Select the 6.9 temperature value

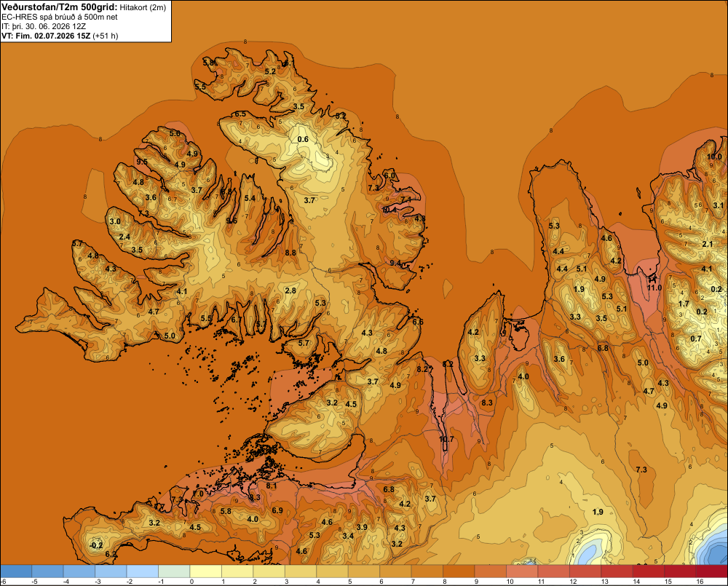(x=277, y=510)
